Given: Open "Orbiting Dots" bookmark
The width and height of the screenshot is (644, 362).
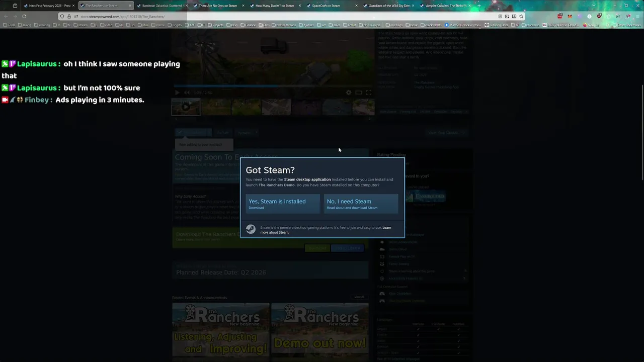Looking at the screenshot, I should coord(497,25).
